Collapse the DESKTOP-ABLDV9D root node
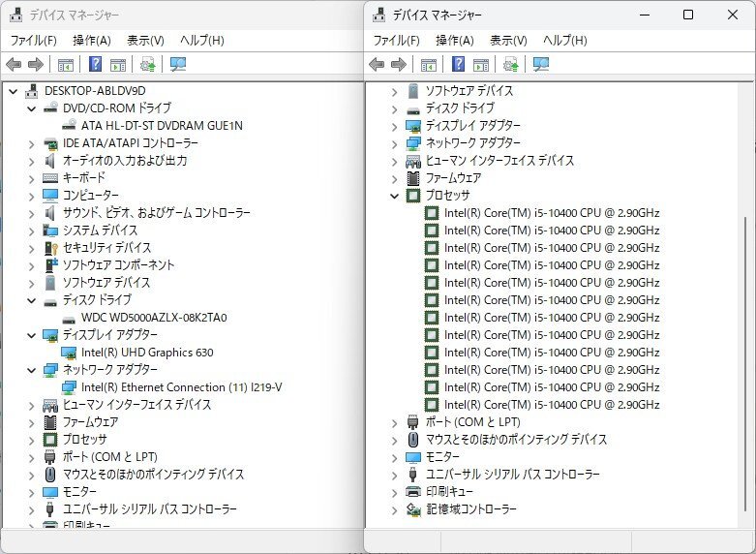The width and height of the screenshot is (756, 554). coord(14,91)
